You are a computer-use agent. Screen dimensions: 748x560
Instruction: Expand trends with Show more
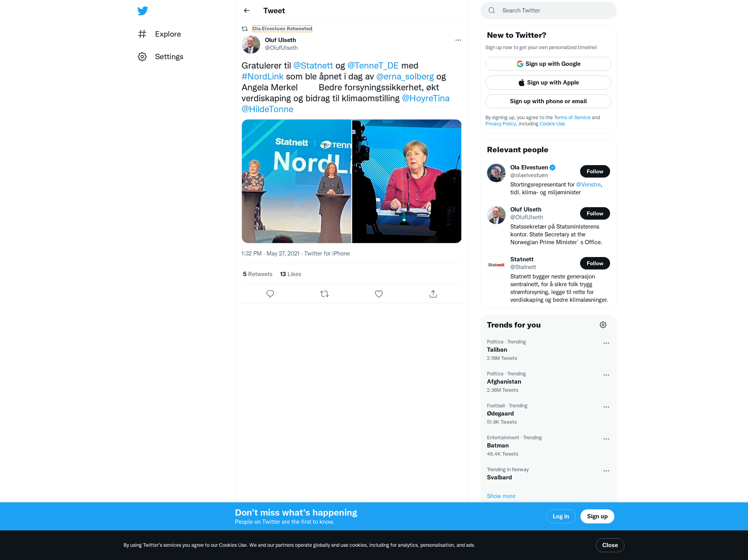(501, 496)
